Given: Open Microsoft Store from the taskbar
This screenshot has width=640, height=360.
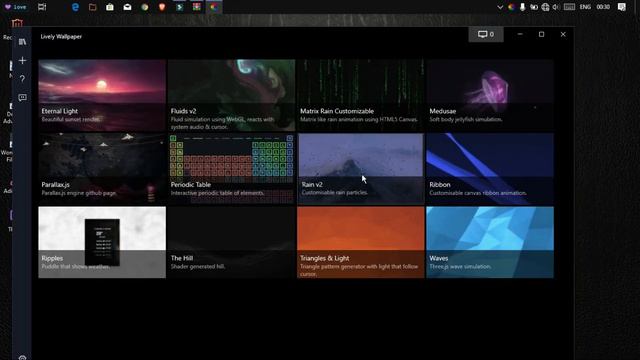Looking at the screenshot, I should click(x=110, y=7).
